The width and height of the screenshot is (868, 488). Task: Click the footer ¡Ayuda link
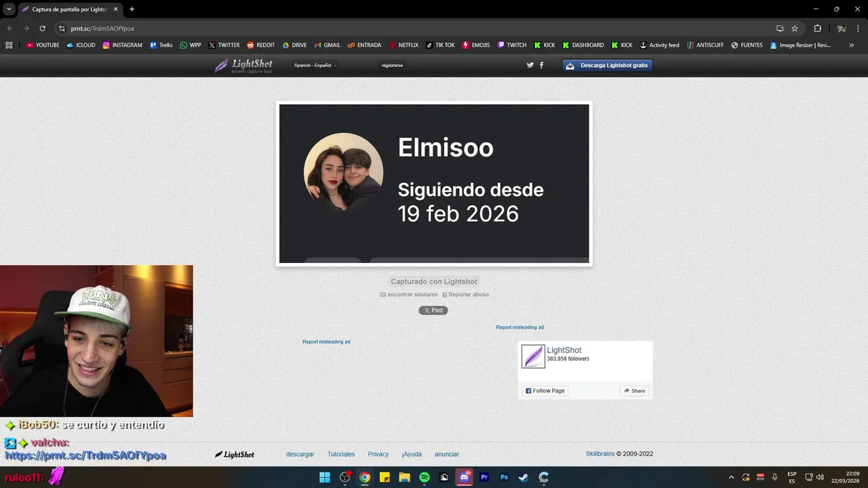pyautogui.click(x=412, y=454)
